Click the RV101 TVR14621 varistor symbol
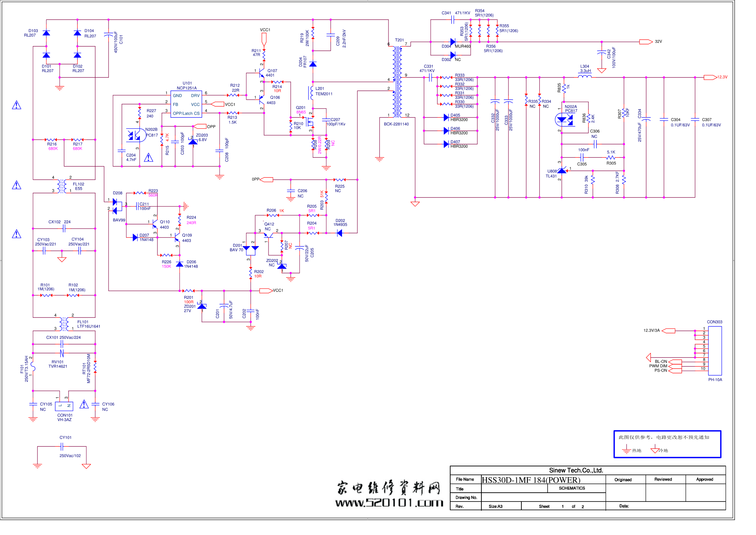 point(62,353)
